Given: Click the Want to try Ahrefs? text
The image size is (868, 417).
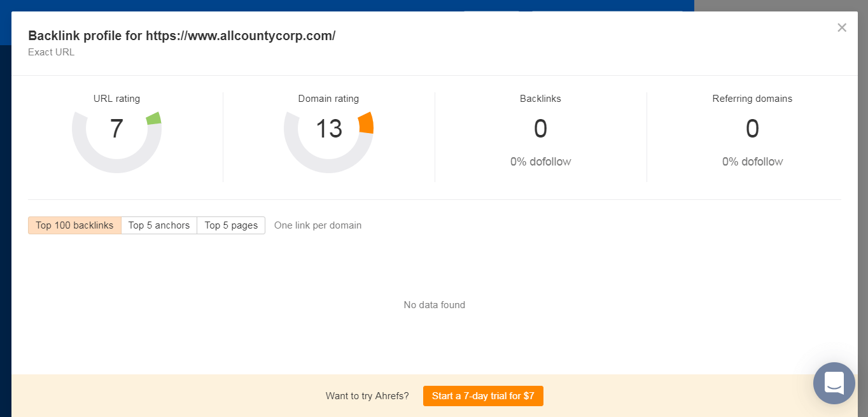Looking at the screenshot, I should [x=367, y=396].
